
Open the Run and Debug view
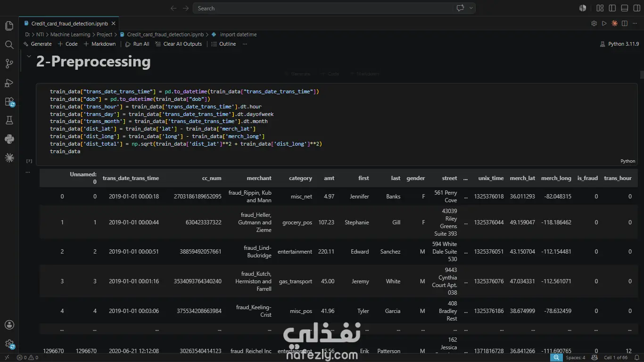(x=9, y=83)
